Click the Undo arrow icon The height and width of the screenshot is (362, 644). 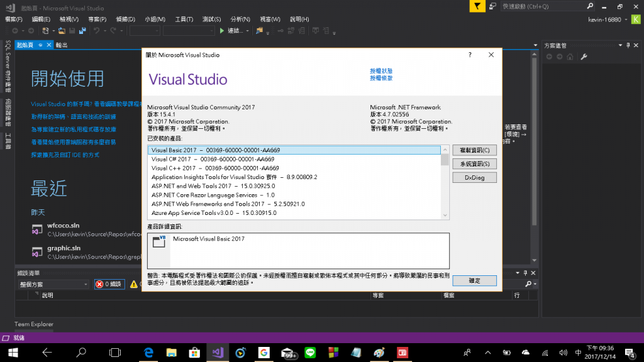[96, 31]
